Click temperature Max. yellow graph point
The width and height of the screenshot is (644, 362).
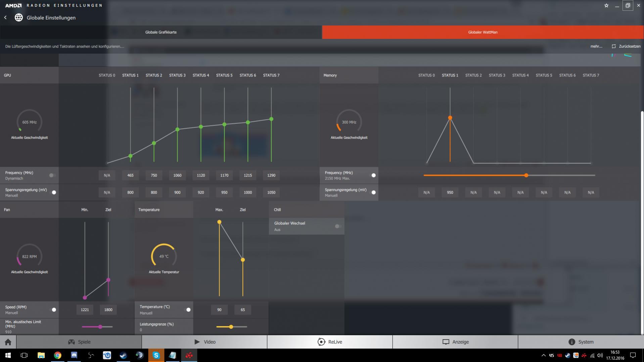coord(219,222)
